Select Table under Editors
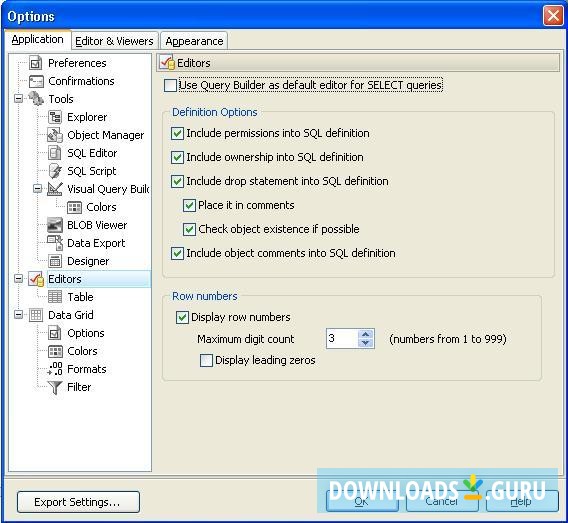 coord(80,297)
